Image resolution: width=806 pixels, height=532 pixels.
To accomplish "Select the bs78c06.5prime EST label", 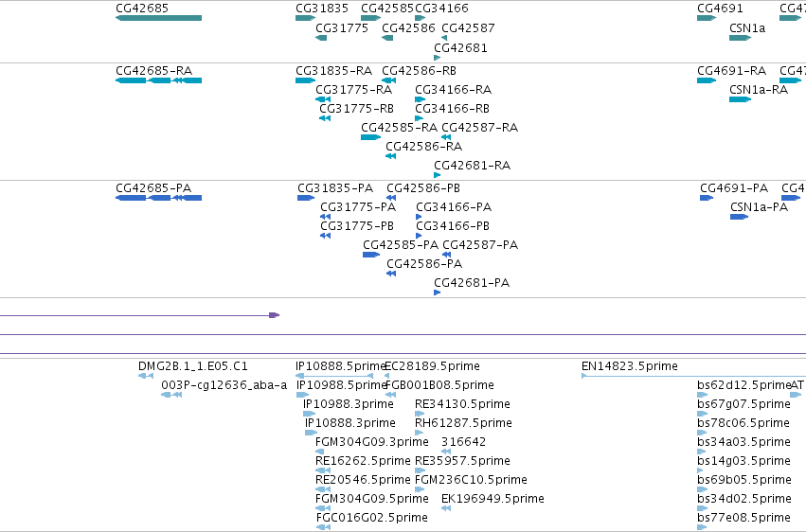I will point(743,424).
